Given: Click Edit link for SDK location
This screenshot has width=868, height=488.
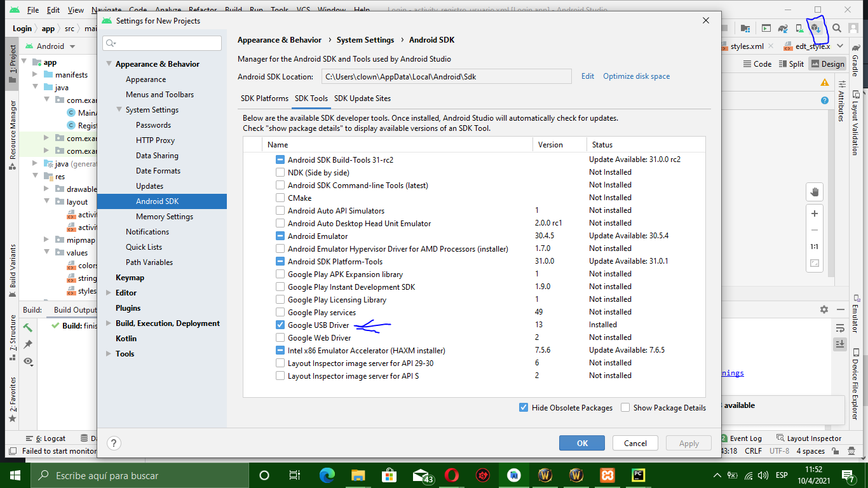Looking at the screenshot, I should tap(588, 76).
